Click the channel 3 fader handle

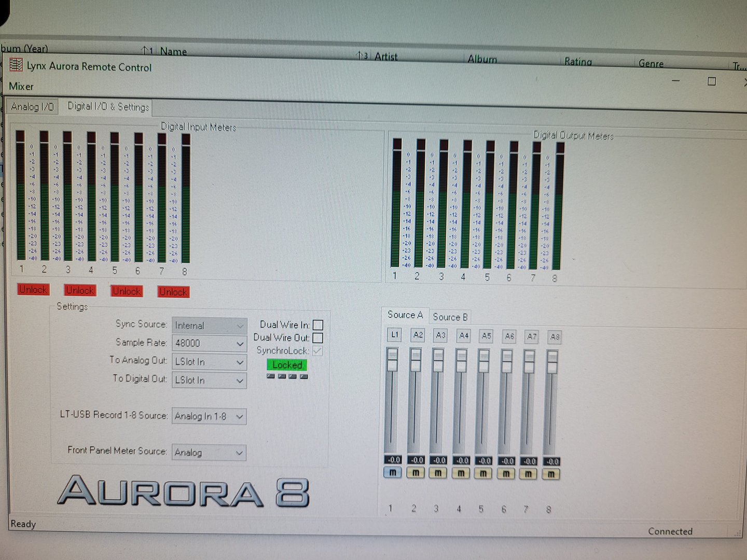pos(438,360)
